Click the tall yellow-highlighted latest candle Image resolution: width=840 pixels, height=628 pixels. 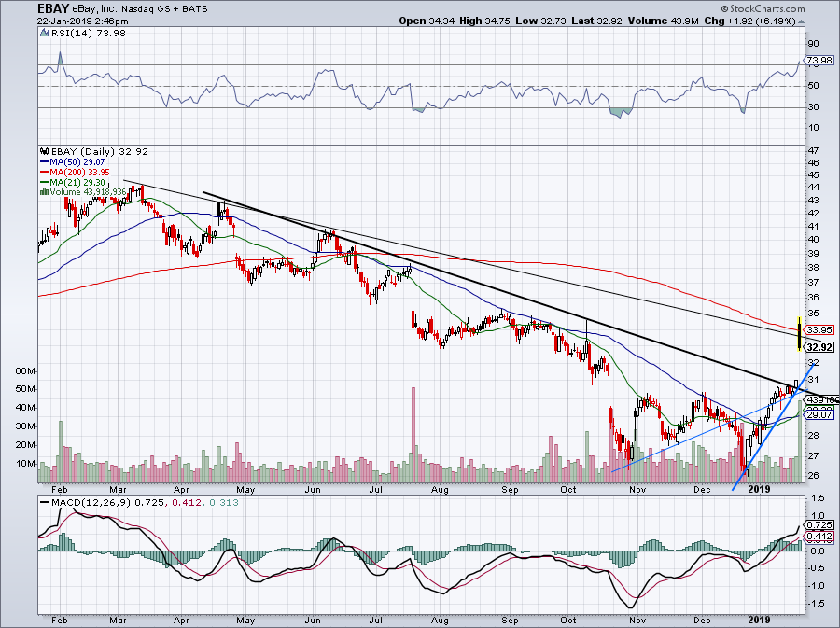[x=799, y=334]
